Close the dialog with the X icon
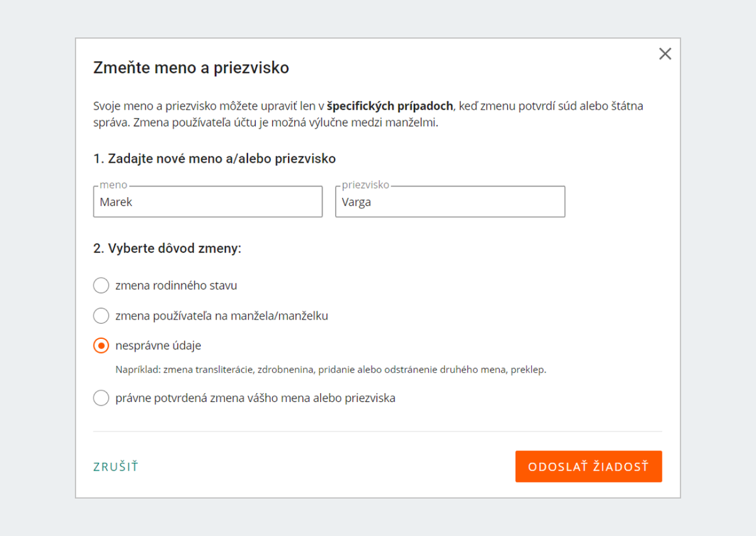 pyautogui.click(x=665, y=54)
